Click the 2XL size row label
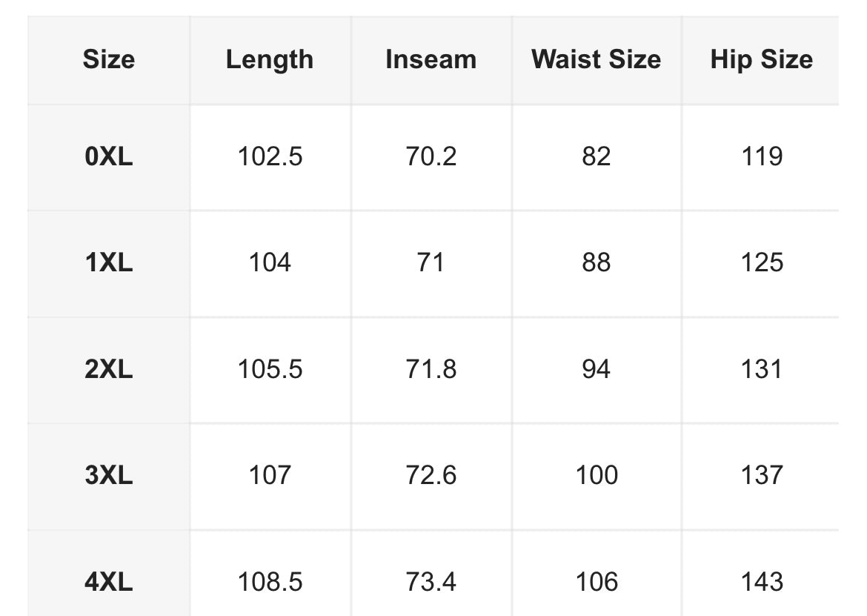Screen dimensions: 867x616 tap(109, 369)
